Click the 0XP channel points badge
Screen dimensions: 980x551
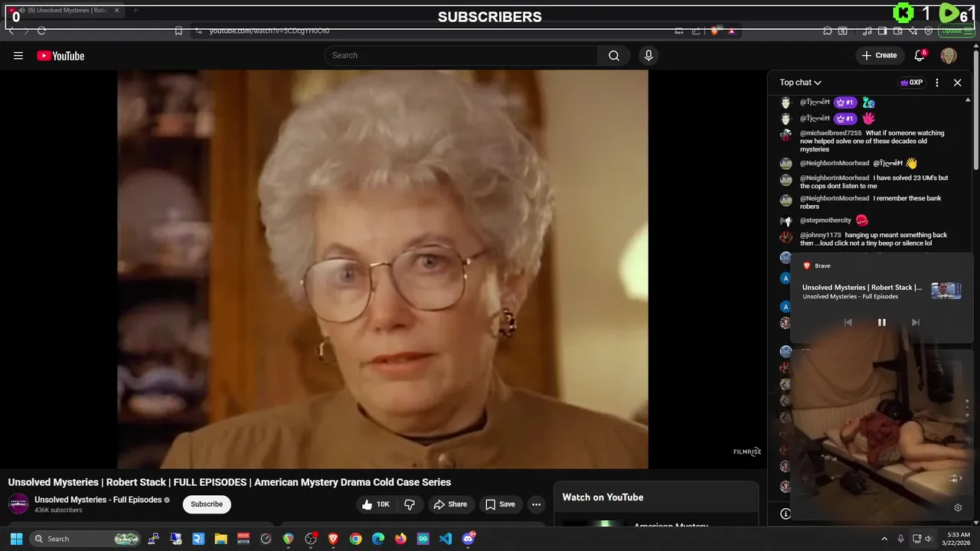pos(911,83)
